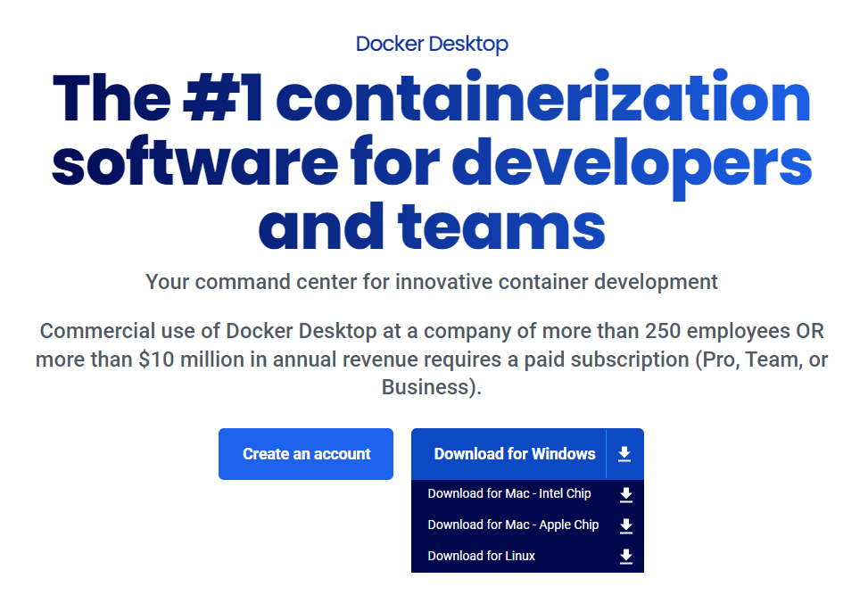Click download icon on Mac Intel Chip row
This screenshot has width=868, height=595.
pos(626,495)
